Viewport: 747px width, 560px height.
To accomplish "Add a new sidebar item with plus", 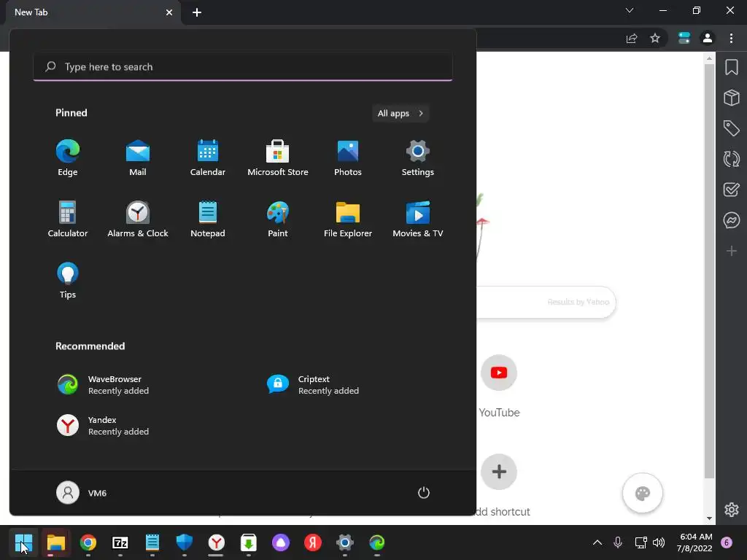I will coord(731,251).
